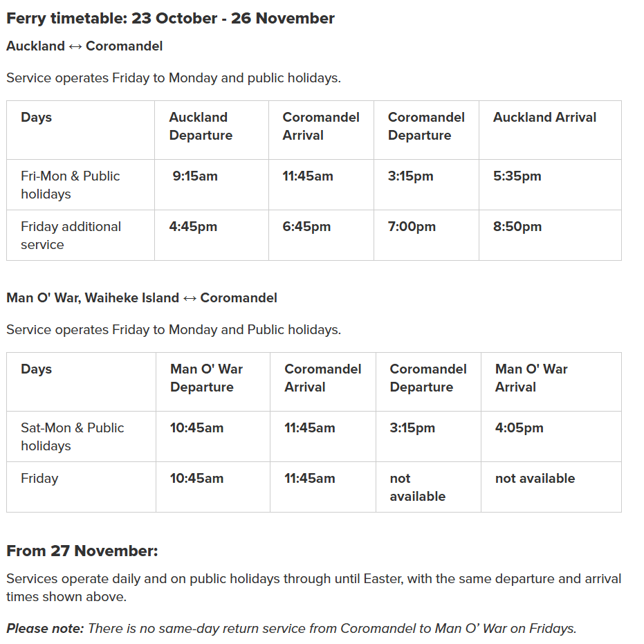Click the Auckland Arrival column header
Screen dimensions: 644x644
pyautogui.click(x=544, y=118)
